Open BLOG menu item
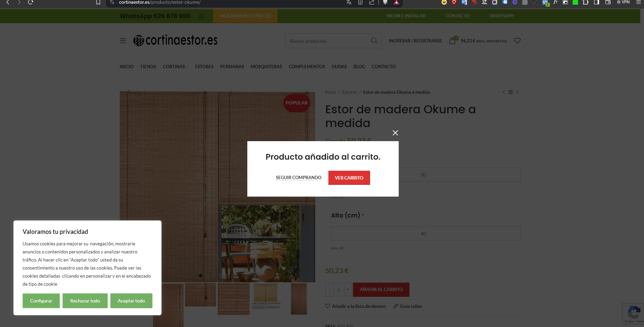The height and width of the screenshot is (327, 644). [359, 67]
